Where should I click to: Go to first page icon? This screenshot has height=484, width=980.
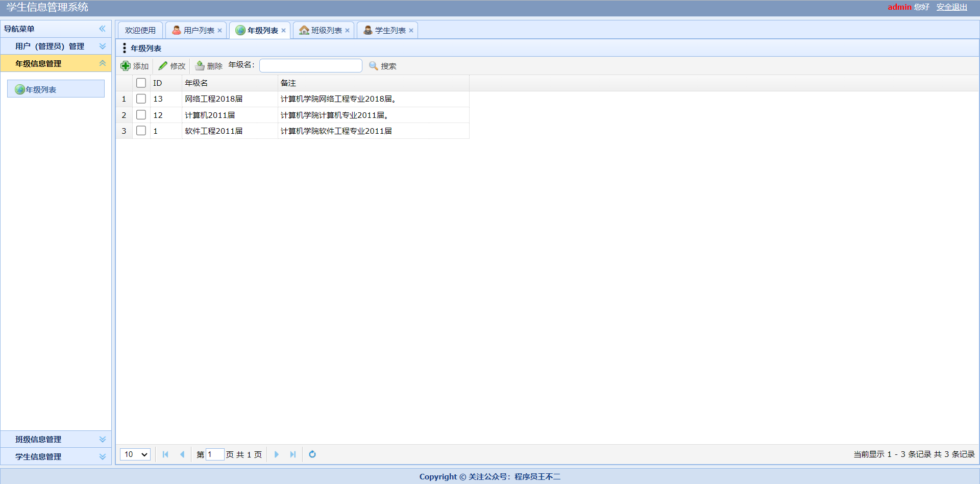pos(165,454)
